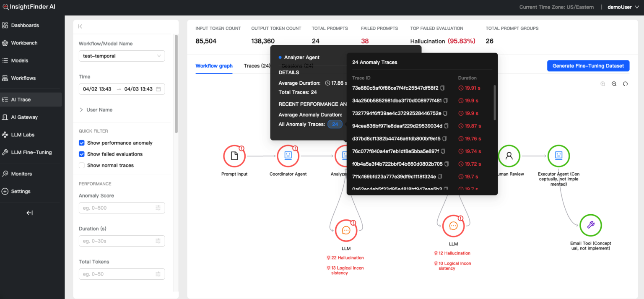The image size is (644, 299).
Task: Click the zoom out magnifier icon
Action: point(614,84)
